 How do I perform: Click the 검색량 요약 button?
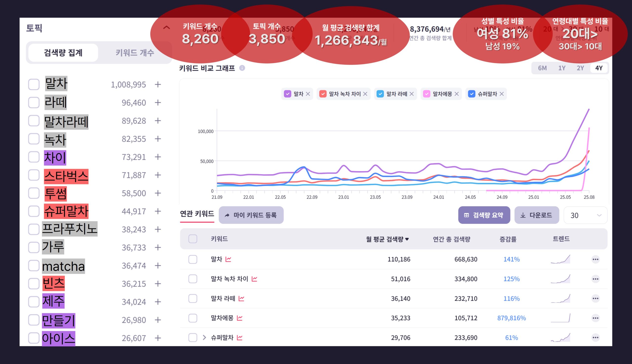484,215
